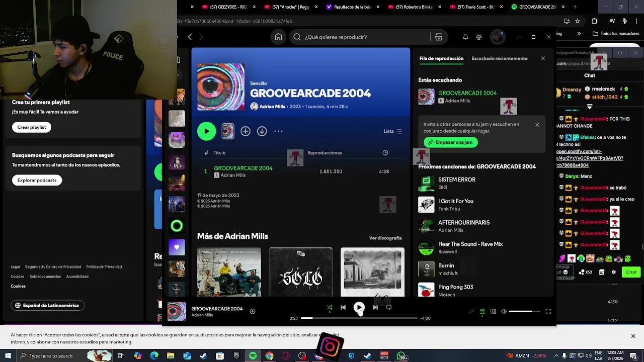Select AFTERHOURINPARIS in queue
Viewport: 644px width, 362px height.
[x=481, y=226]
